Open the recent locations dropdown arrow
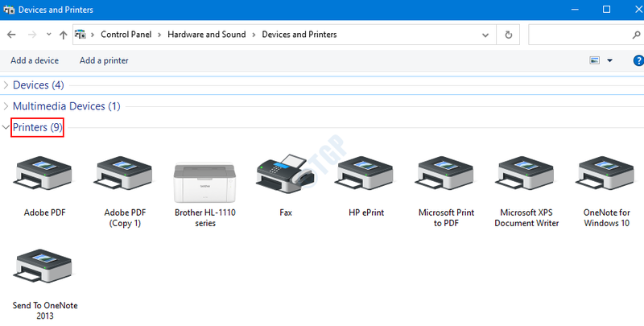Viewport: 644px width, 326px height. tap(49, 35)
